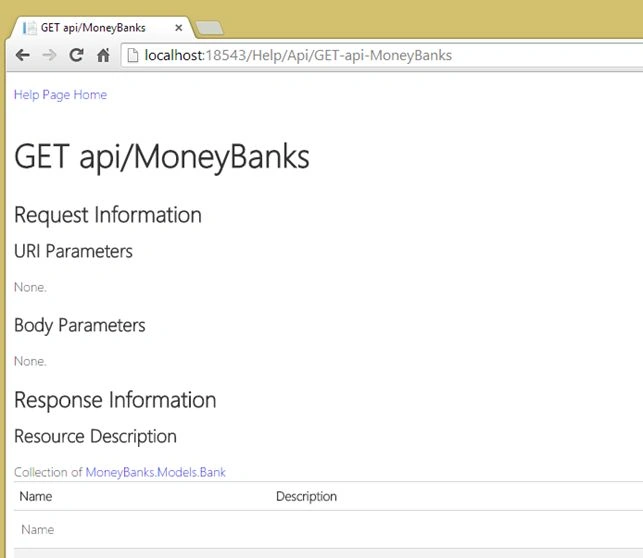Click the Name row in the table

pyautogui.click(x=328, y=529)
